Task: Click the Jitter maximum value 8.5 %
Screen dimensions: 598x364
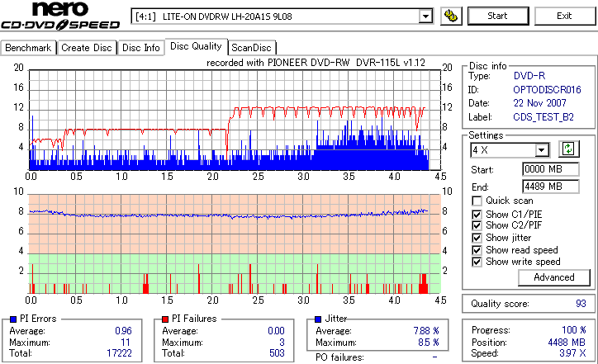Action: [x=429, y=343]
